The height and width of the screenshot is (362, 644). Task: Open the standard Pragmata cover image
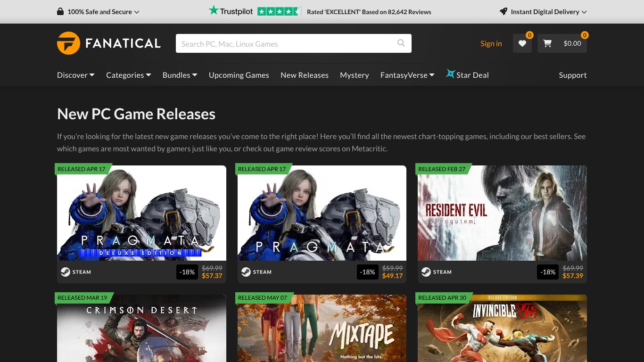click(322, 213)
